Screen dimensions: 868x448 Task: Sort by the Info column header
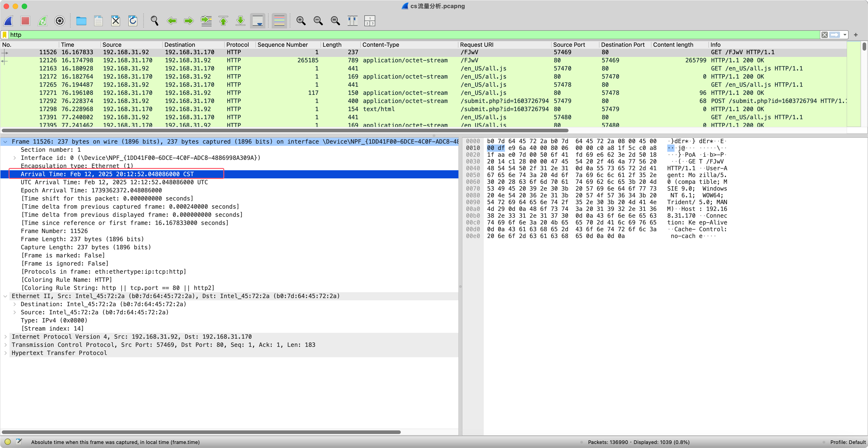778,45
